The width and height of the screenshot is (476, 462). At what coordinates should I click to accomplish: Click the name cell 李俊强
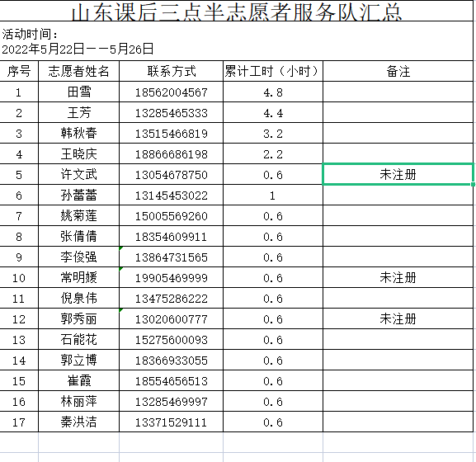79,257
